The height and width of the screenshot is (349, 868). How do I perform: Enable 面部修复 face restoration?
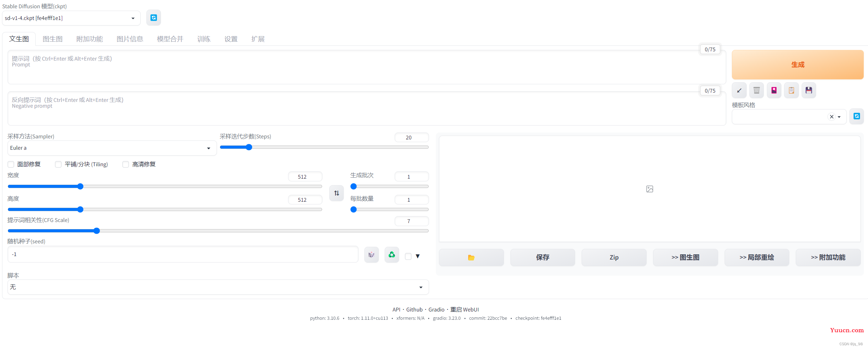11,164
